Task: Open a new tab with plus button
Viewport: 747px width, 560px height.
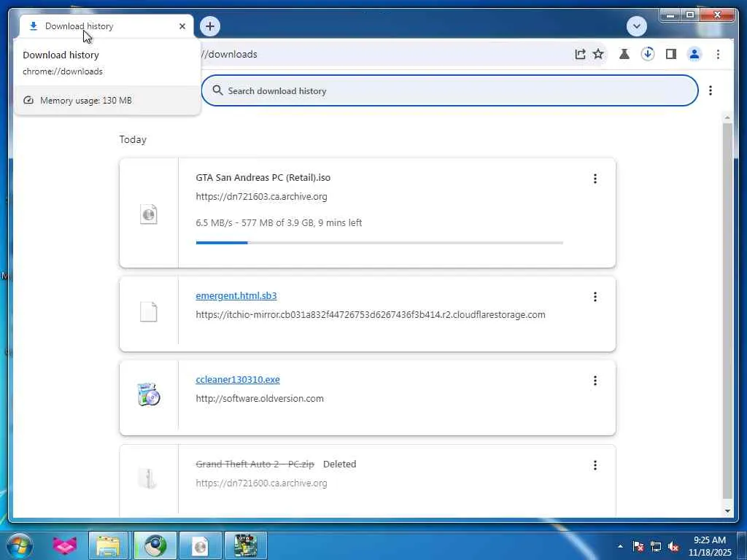Action: tap(210, 26)
